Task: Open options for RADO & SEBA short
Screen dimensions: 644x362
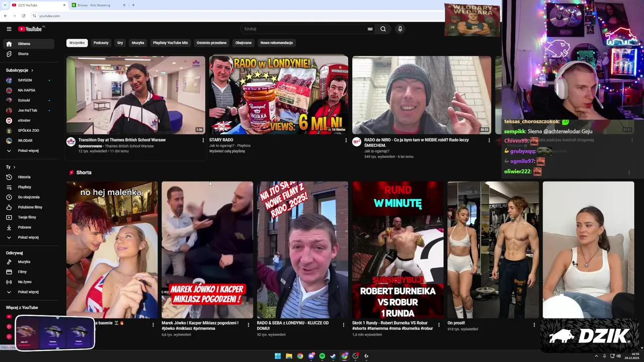Action: pyautogui.click(x=344, y=325)
